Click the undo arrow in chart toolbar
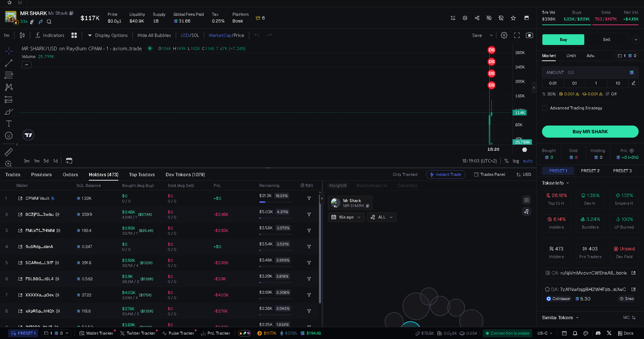This screenshot has width=644, height=339. pyautogui.click(x=257, y=35)
